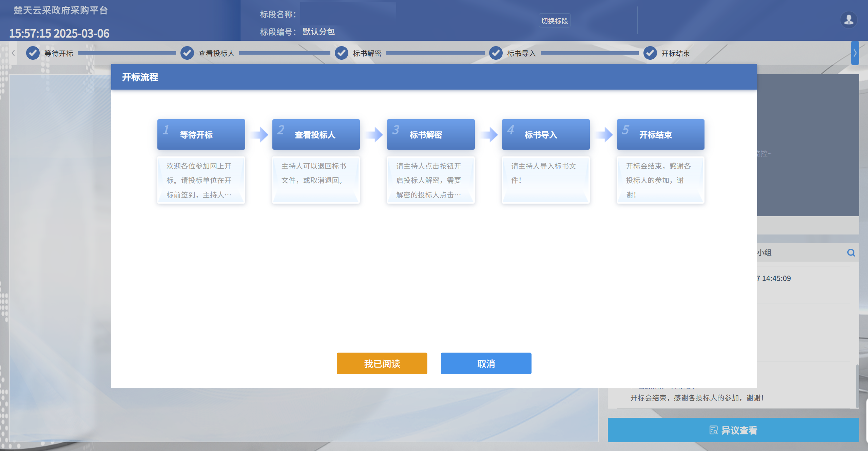Click the 取消 button in the dialog
The height and width of the screenshot is (451, 868).
[x=486, y=363]
